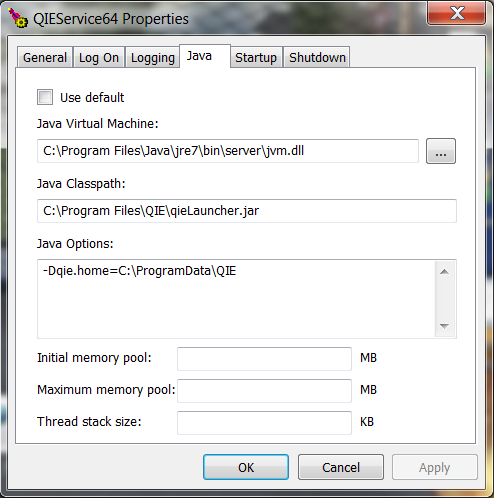The height and width of the screenshot is (498, 494).
Task: Confirm settings with the OK button
Action: tap(246, 467)
